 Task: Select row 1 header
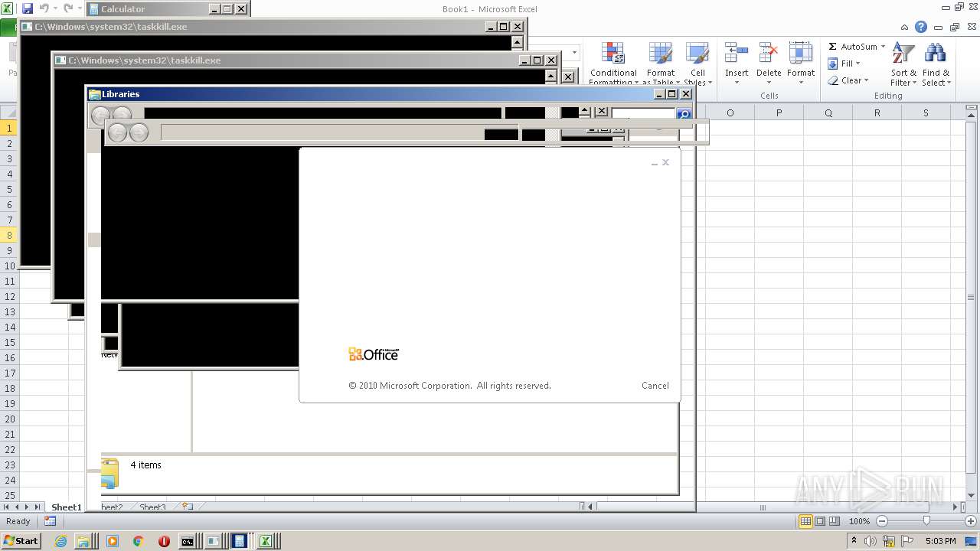(9, 128)
